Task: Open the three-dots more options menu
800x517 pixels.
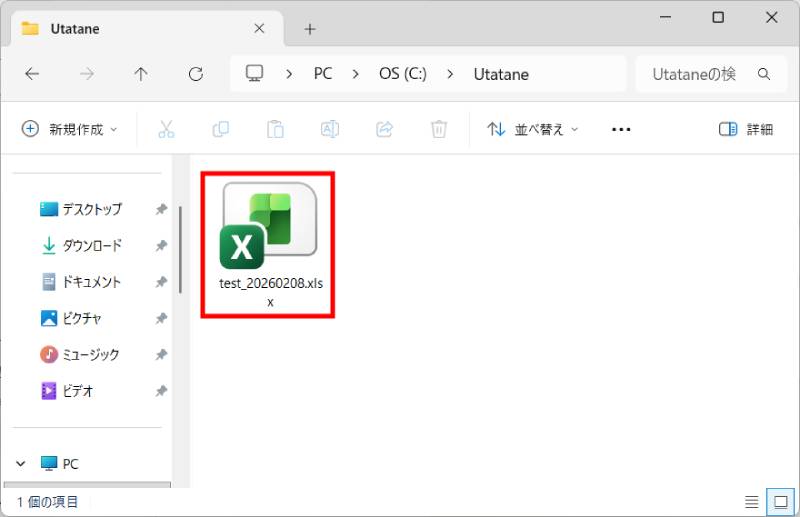Action: coord(621,129)
